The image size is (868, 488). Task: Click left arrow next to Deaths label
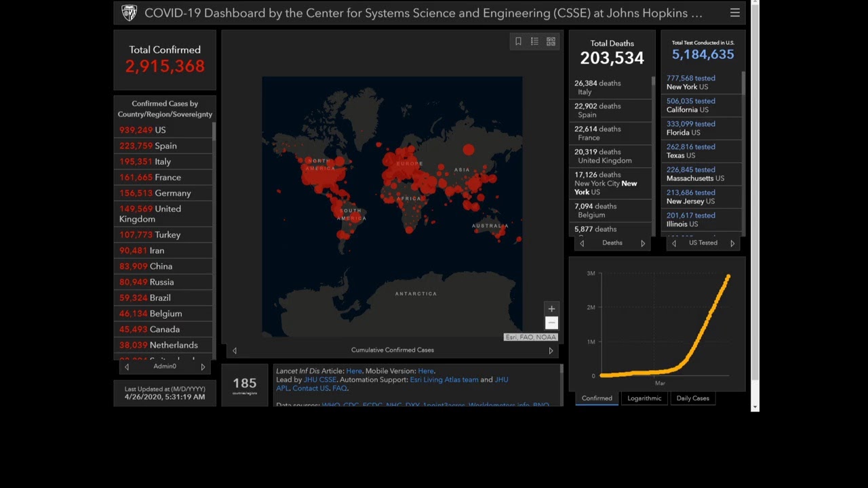coord(582,243)
